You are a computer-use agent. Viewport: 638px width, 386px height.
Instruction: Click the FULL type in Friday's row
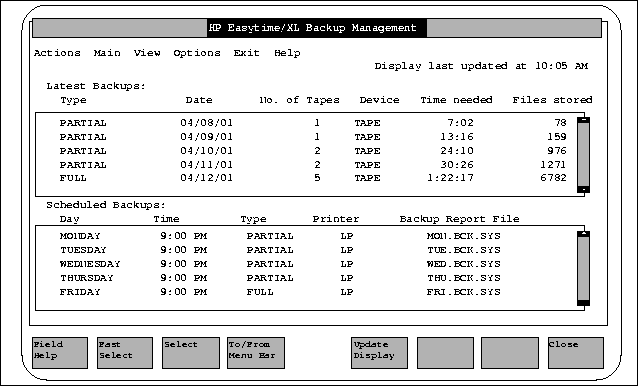point(260,292)
